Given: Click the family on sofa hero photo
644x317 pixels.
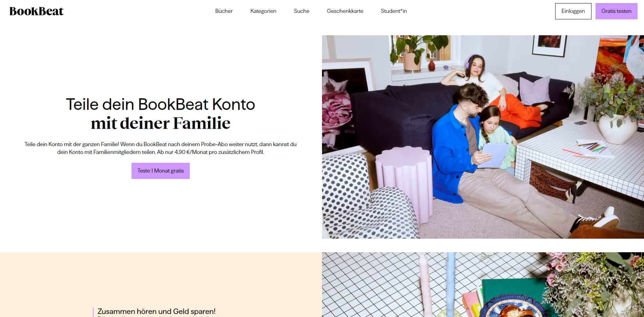Looking at the screenshot, I should click(483, 137).
